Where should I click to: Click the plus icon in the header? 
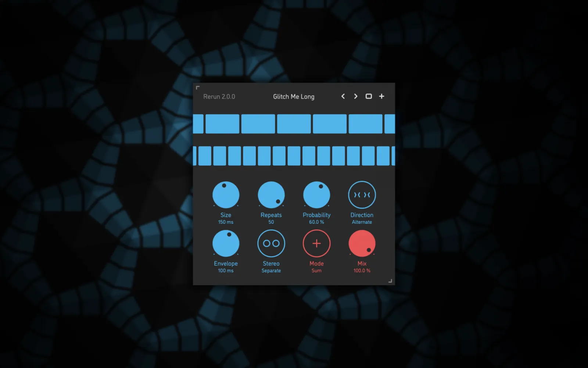click(x=381, y=96)
